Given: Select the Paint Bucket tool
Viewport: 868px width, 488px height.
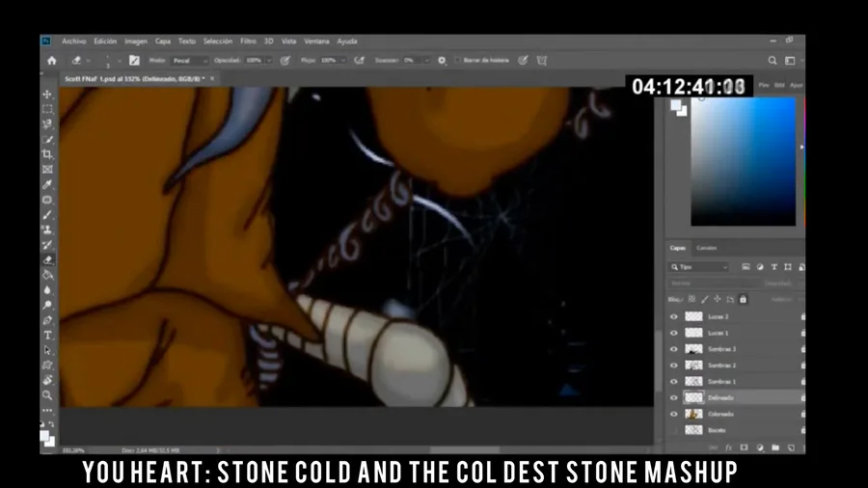Looking at the screenshot, I should [47, 275].
